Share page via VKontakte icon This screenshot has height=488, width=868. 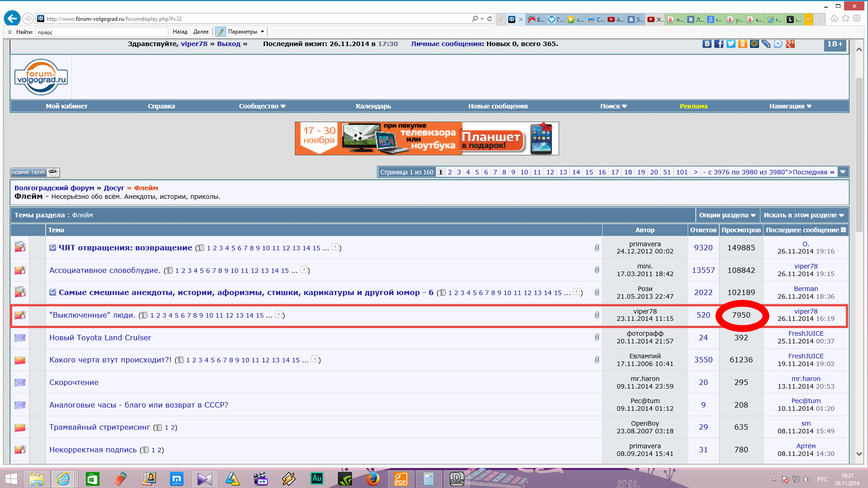pyautogui.click(x=707, y=44)
